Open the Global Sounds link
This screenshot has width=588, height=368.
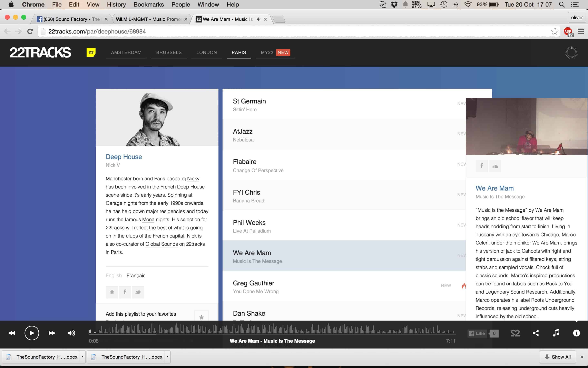(161, 244)
